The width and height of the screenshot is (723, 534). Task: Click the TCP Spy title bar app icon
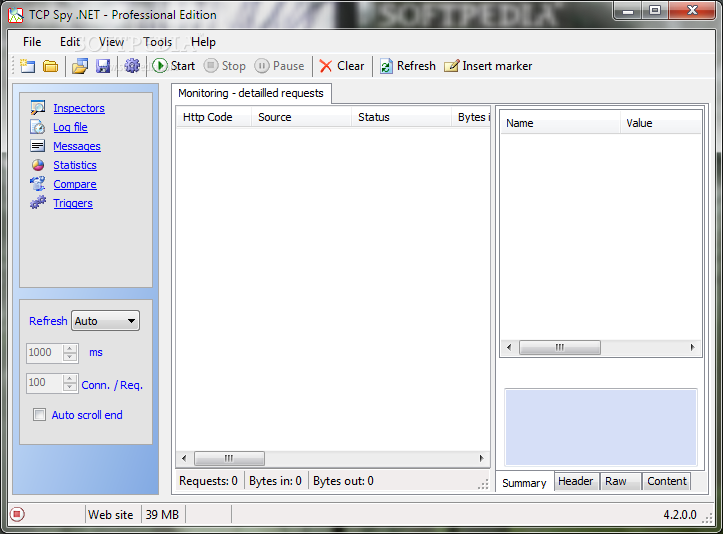[16, 15]
